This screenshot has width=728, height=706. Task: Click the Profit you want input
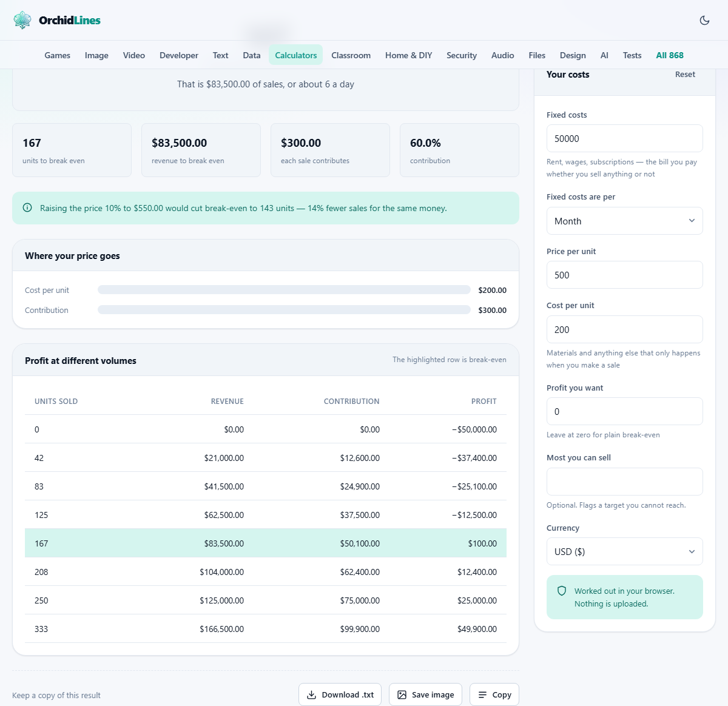(624, 411)
